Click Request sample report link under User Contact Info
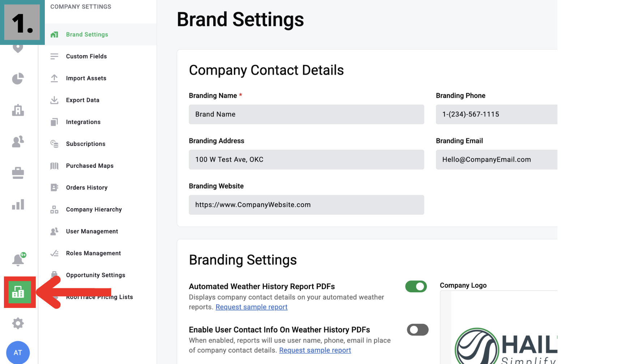The image size is (644, 364). [x=315, y=351]
